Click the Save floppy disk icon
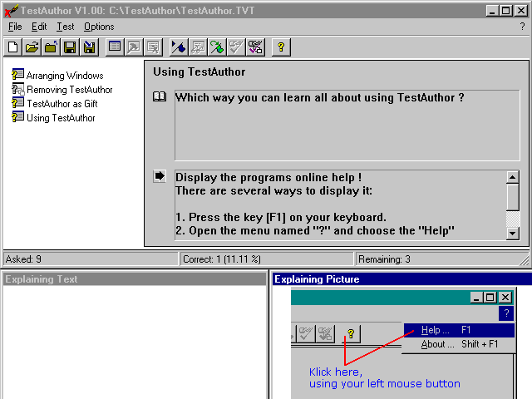The height and width of the screenshot is (399, 532). click(70, 47)
